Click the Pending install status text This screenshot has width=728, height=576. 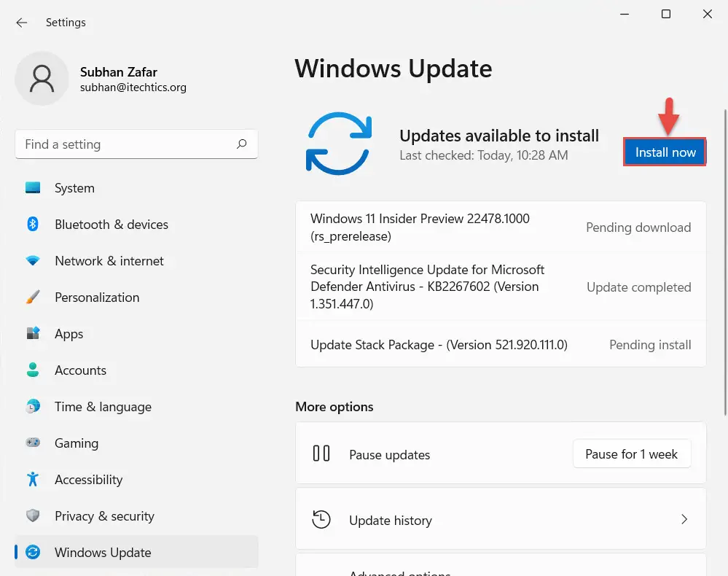(x=650, y=345)
